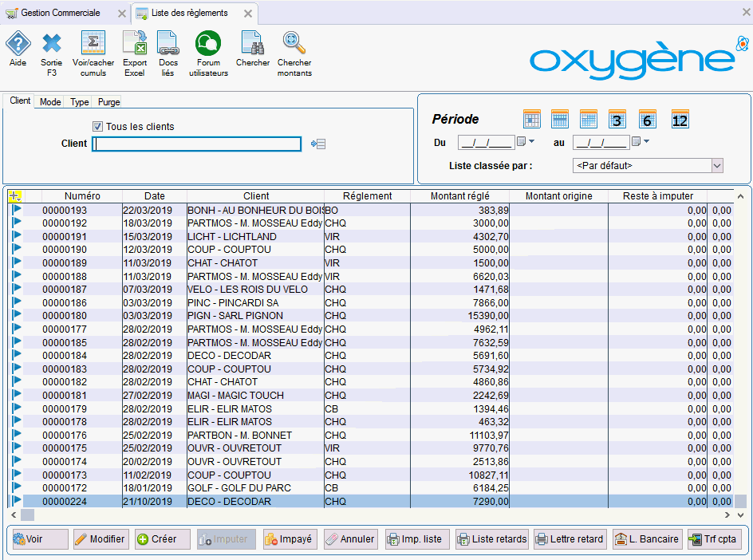Click the vertical scrollbar up arrow

pos(740,196)
